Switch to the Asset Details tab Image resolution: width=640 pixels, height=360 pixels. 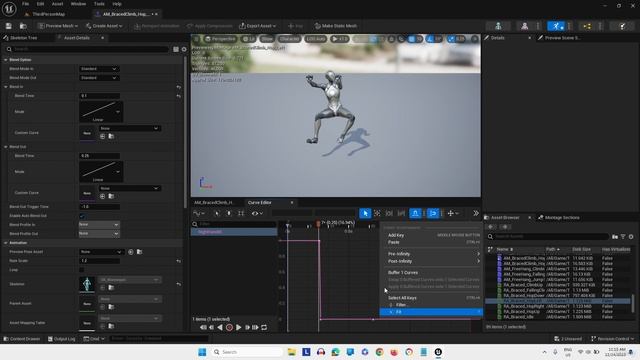(x=77, y=38)
